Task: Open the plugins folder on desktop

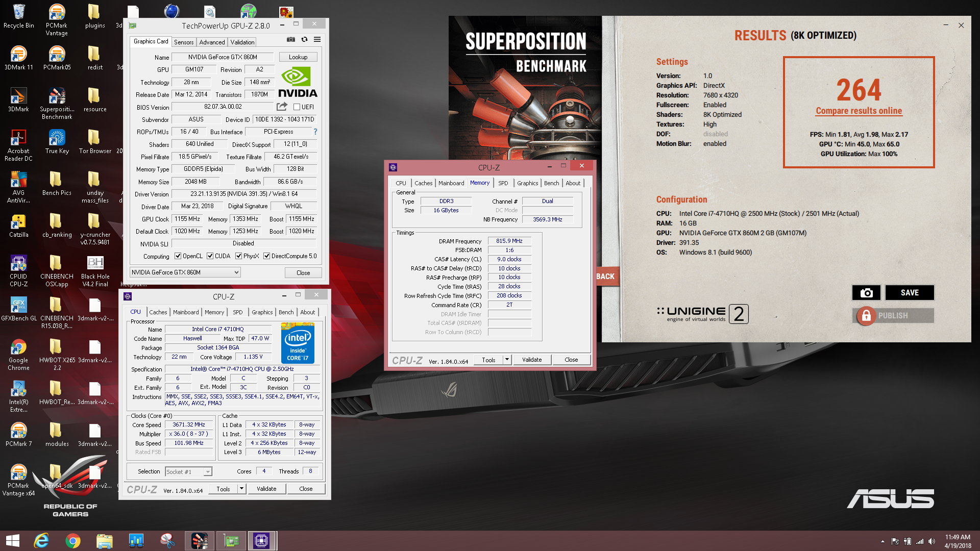Action: (95, 16)
